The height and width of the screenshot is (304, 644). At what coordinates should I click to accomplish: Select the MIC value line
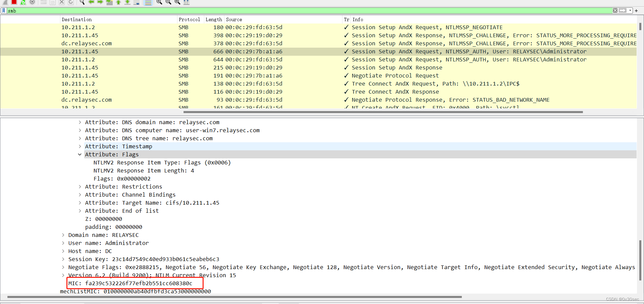click(x=130, y=284)
